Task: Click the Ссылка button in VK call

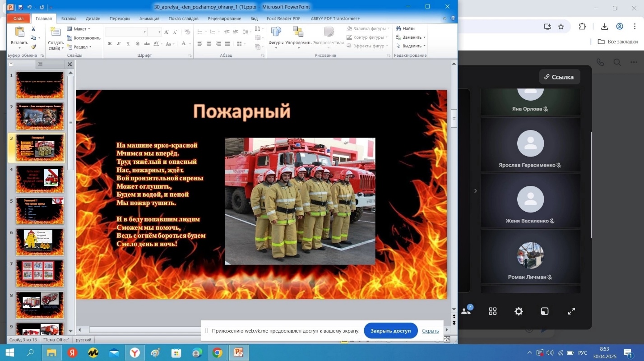Action: point(559,77)
